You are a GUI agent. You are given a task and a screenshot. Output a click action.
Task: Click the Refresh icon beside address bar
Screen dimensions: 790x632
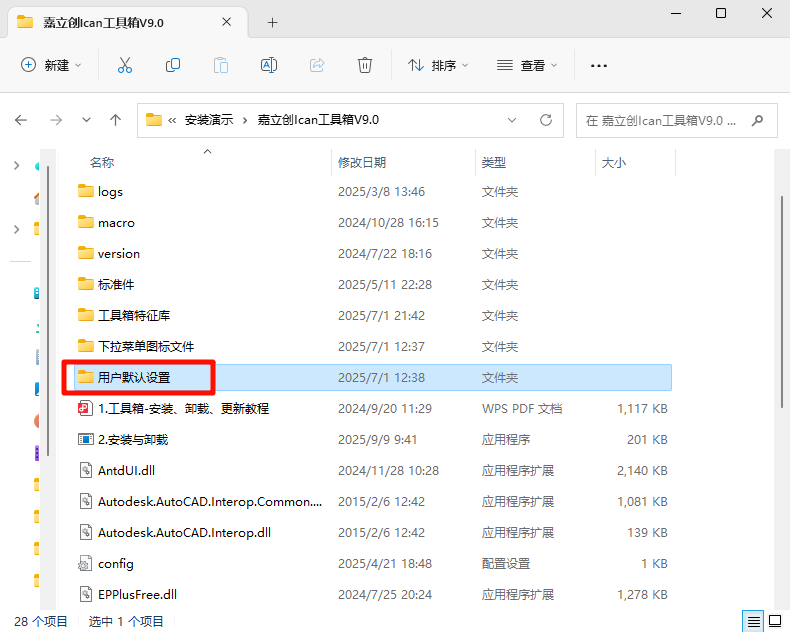(x=546, y=120)
